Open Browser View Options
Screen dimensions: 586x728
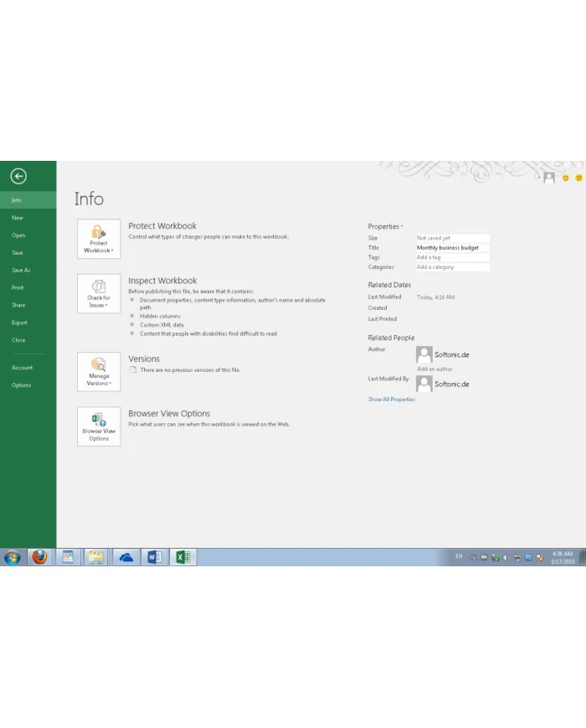point(99,426)
